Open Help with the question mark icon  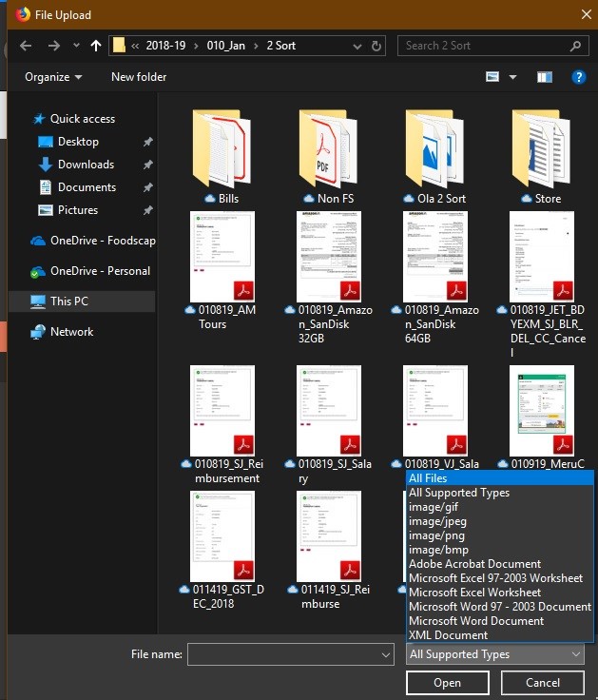coord(579,77)
